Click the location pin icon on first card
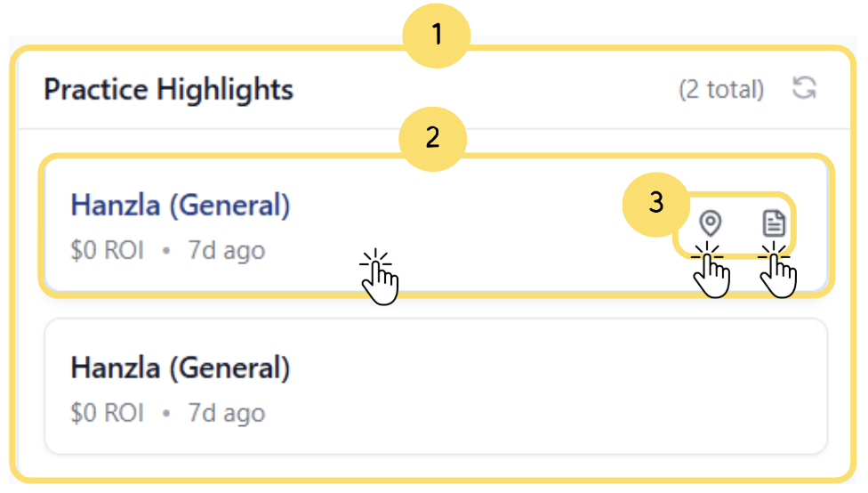 click(710, 222)
